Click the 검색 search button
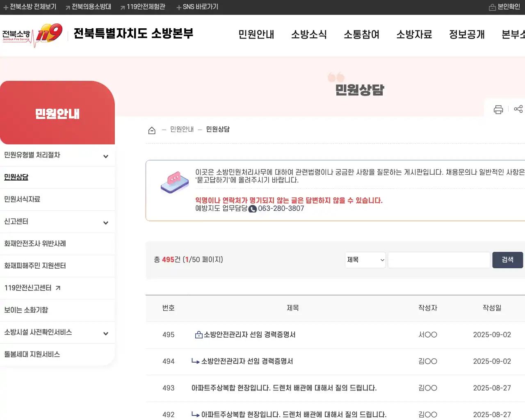 click(x=507, y=260)
